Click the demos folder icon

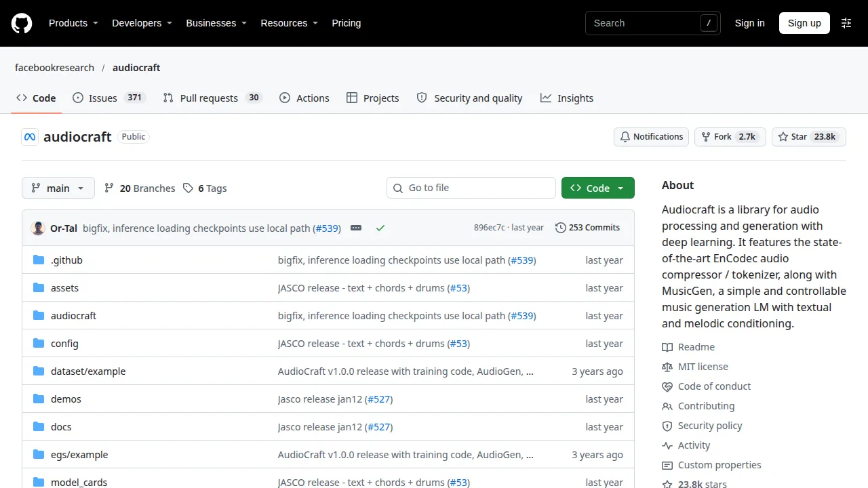(39, 399)
